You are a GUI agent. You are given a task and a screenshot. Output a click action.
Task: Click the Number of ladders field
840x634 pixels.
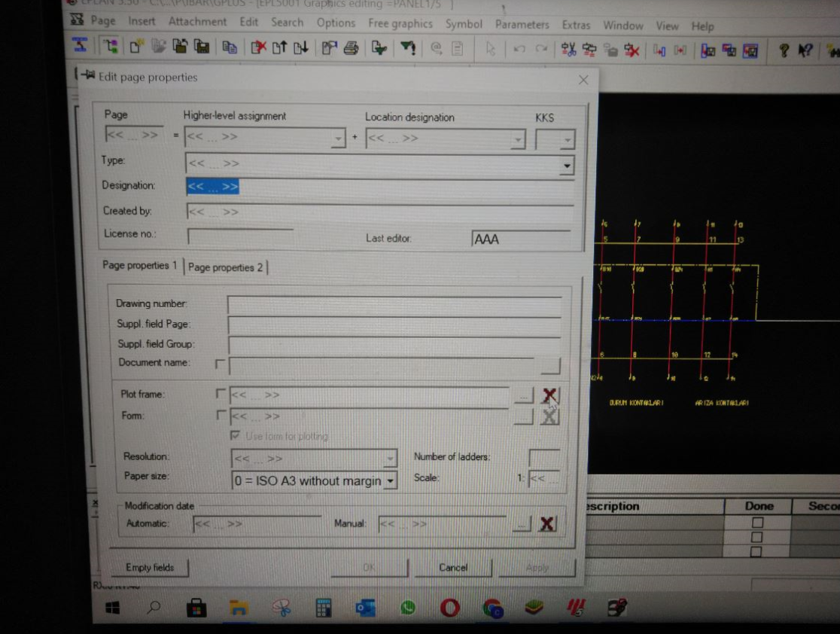[544, 457]
